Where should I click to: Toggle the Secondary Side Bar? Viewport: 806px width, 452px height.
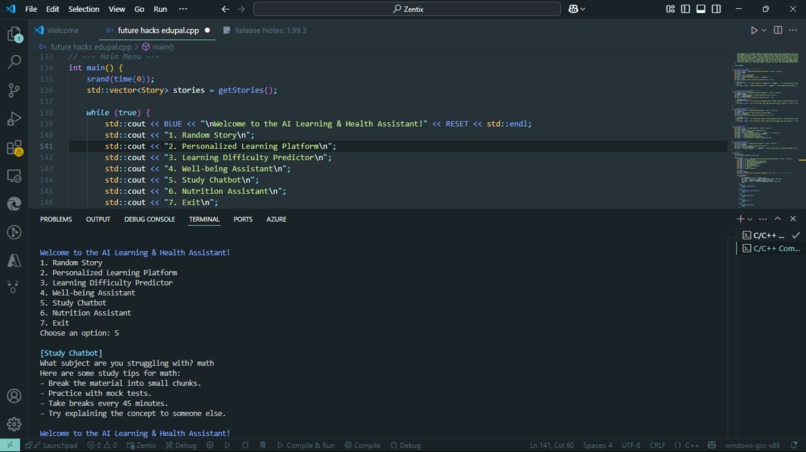click(716, 9)
